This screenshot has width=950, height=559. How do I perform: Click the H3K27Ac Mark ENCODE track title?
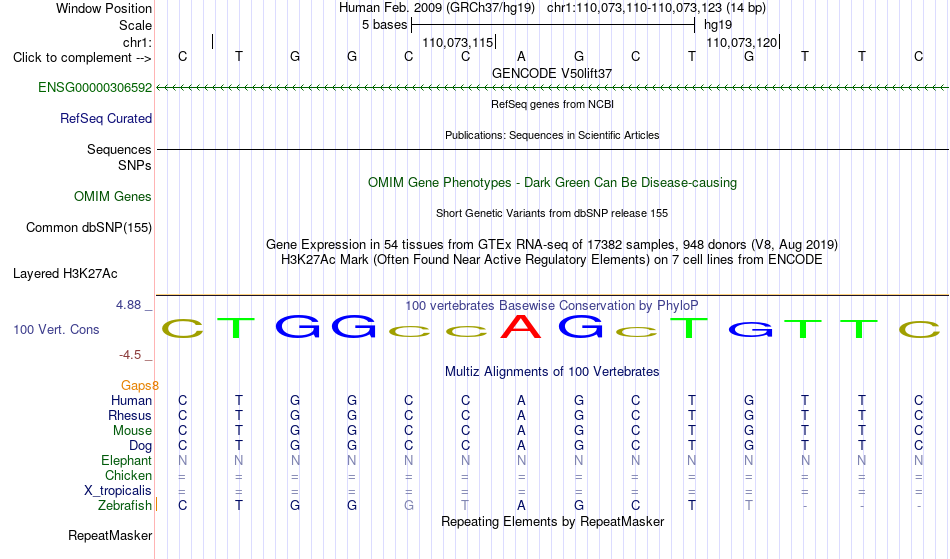[x=552, y=260]
